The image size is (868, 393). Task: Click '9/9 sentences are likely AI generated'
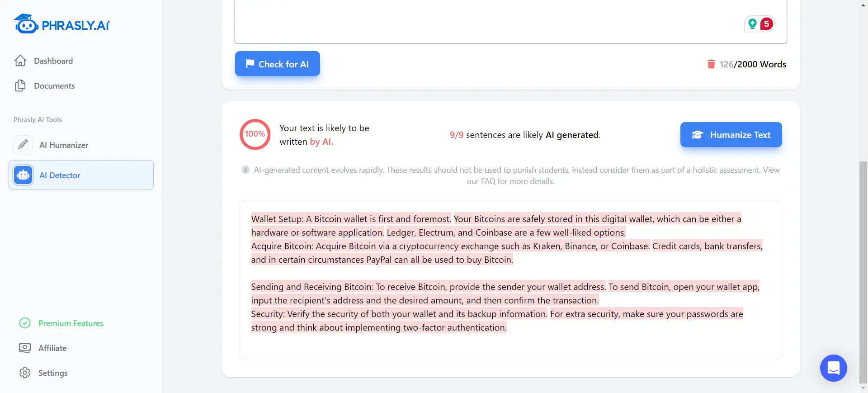pyautogui.click(x=525, y=135)
